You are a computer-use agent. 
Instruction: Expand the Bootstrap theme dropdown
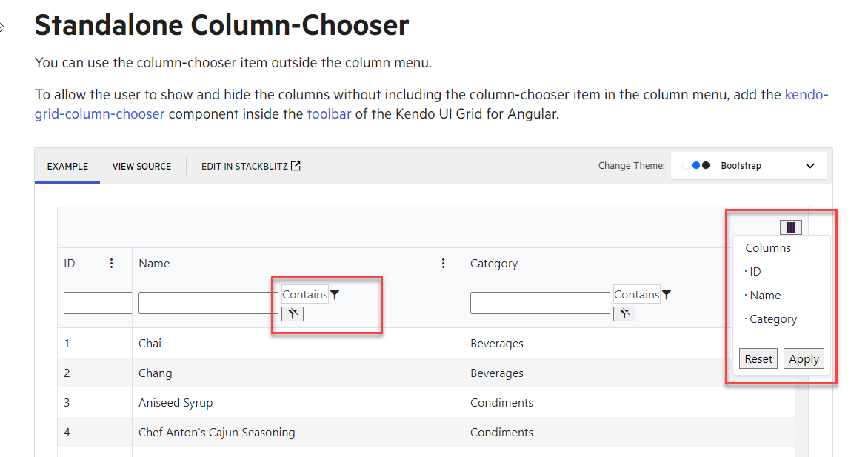pyautogui.click(x=809, y=166)
